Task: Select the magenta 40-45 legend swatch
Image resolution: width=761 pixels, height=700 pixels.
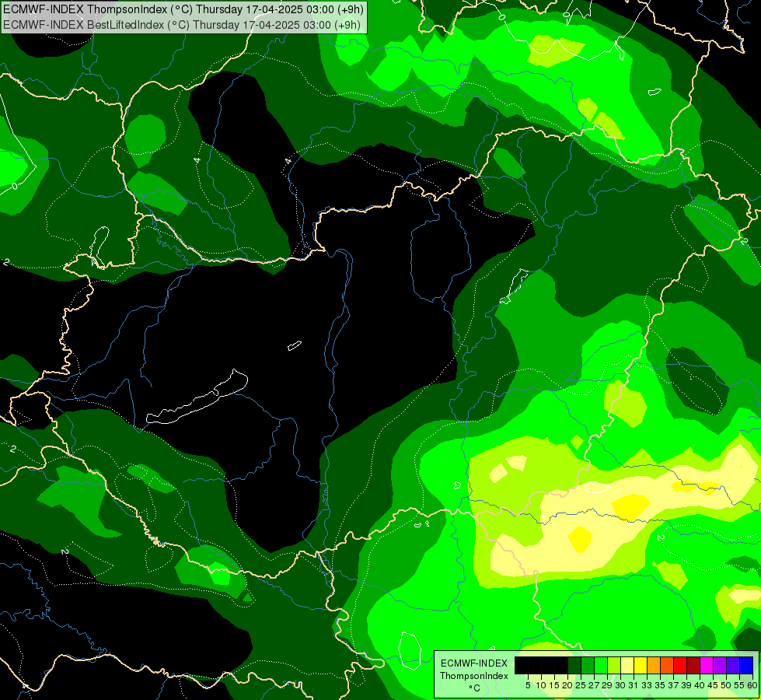Action: (707, 666)
